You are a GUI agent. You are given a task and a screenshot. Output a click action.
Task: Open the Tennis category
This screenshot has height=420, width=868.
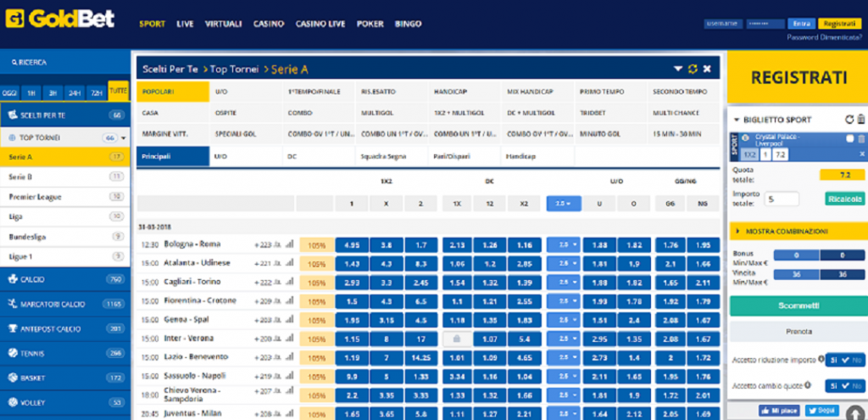coord(64,353)
